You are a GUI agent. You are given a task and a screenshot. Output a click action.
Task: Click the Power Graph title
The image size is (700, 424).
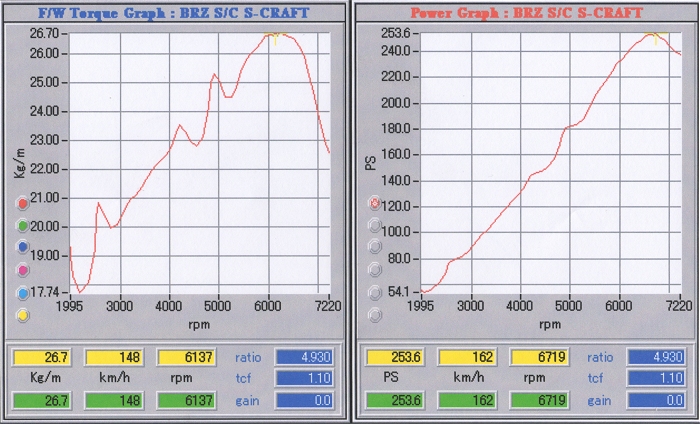pyautogui.click(x=526, y=12)
